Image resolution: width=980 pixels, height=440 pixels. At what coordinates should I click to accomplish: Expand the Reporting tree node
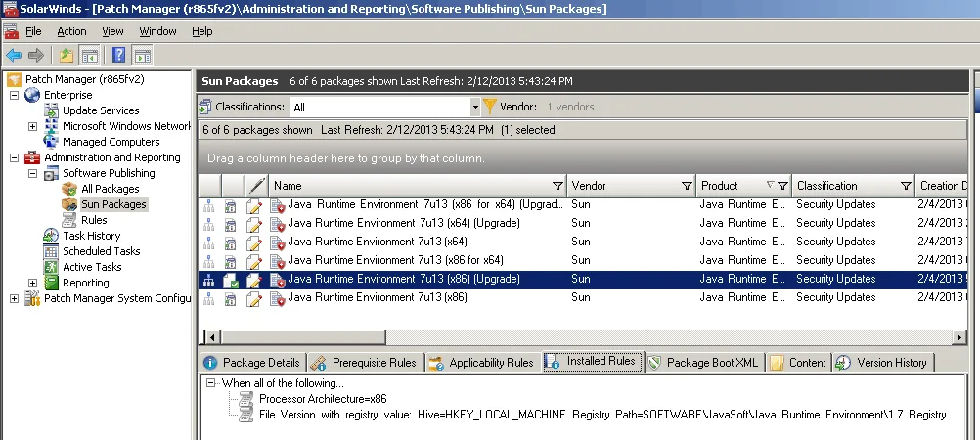(32, 283)
